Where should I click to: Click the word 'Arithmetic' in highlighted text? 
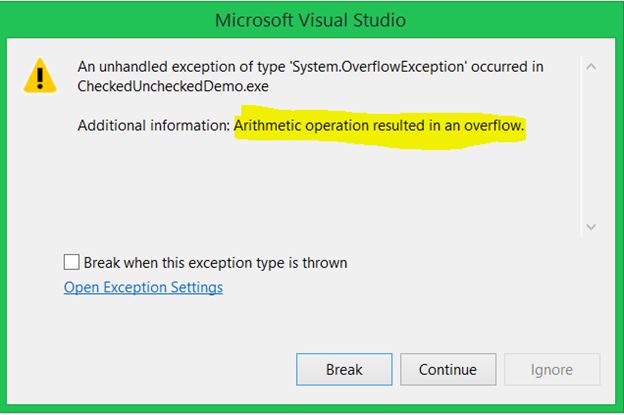coord(270,127)
